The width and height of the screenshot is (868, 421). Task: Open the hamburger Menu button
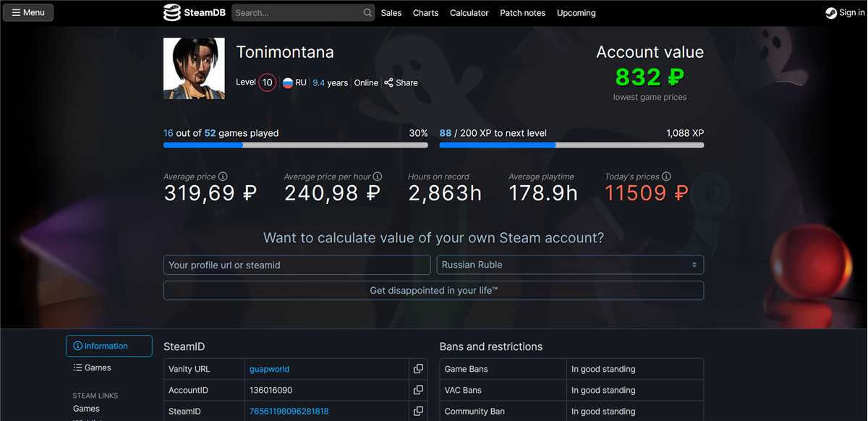click(28, 12)
